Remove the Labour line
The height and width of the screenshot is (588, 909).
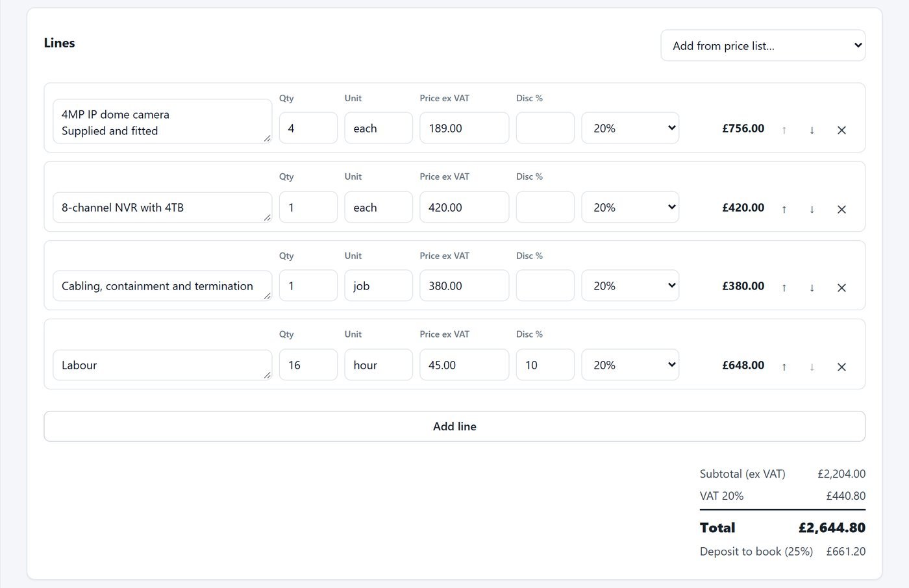click(841, 367)
